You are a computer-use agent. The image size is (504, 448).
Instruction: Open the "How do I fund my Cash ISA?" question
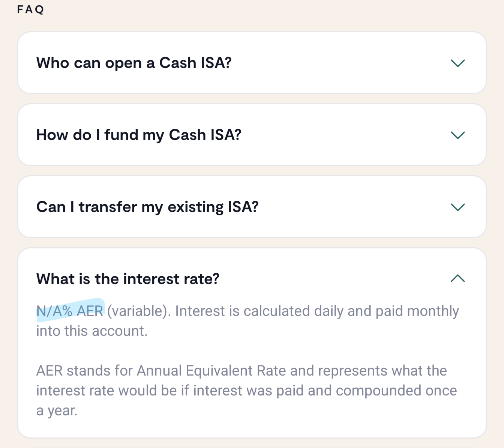click(x=139, y=135)
